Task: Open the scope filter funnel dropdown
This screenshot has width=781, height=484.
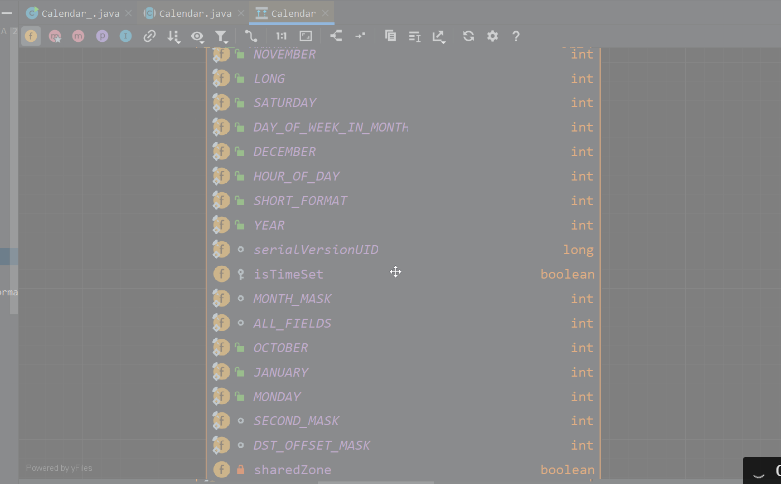Action: (x=221, y=36)
